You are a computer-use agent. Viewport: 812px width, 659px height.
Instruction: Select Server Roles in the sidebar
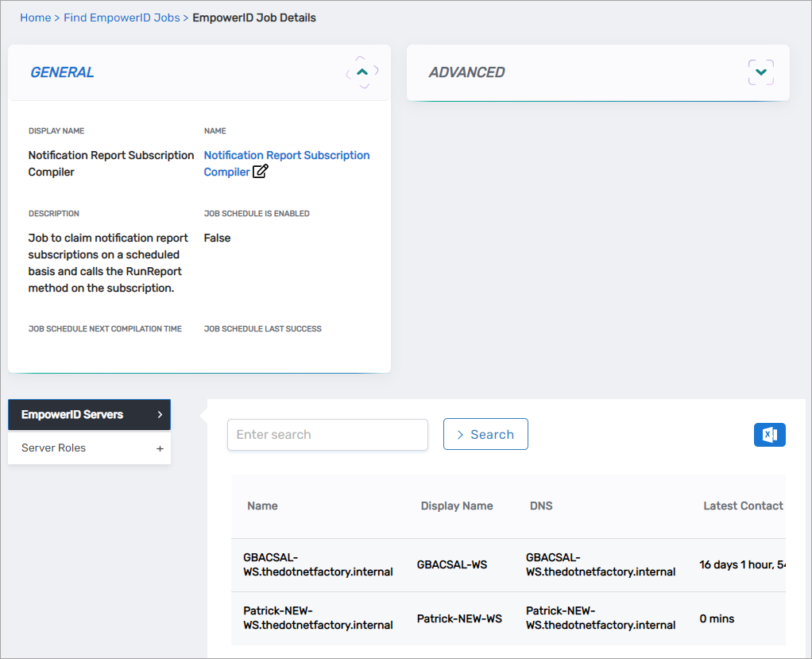pyautogui.click(x=53, y=448)
